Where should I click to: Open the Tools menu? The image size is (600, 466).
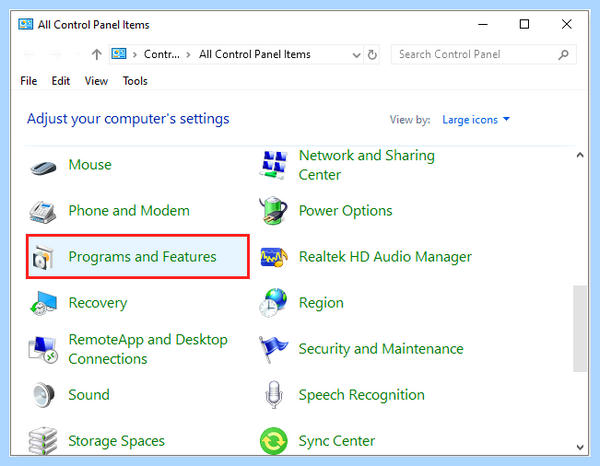(135, 81)
